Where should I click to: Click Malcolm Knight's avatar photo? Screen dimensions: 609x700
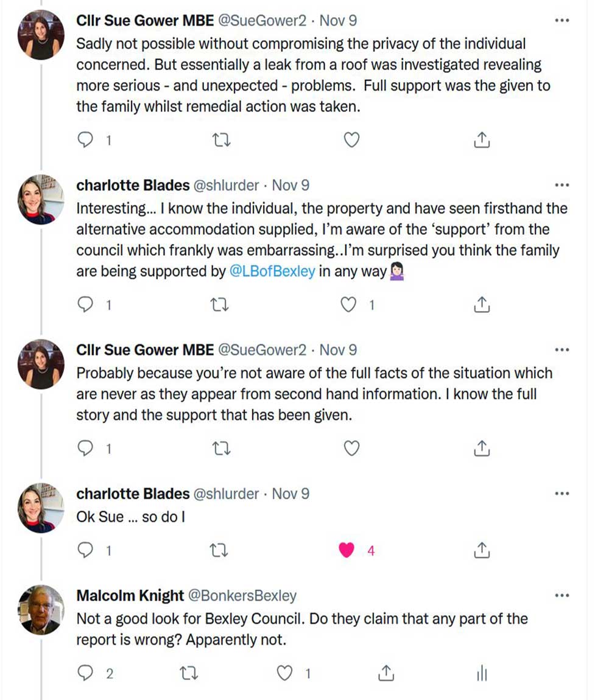tap(41, 610)
